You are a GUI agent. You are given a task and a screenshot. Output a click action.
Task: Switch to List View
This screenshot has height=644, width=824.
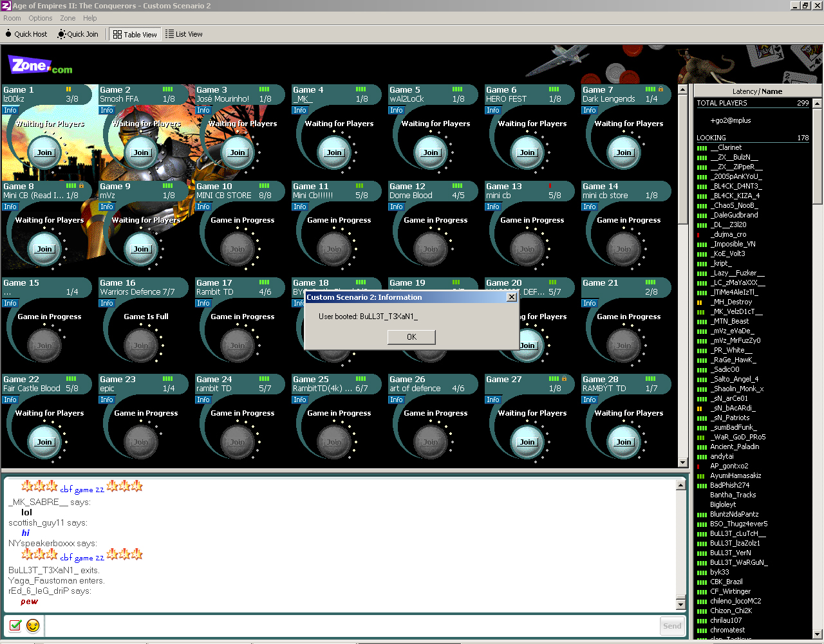[184, 34]
